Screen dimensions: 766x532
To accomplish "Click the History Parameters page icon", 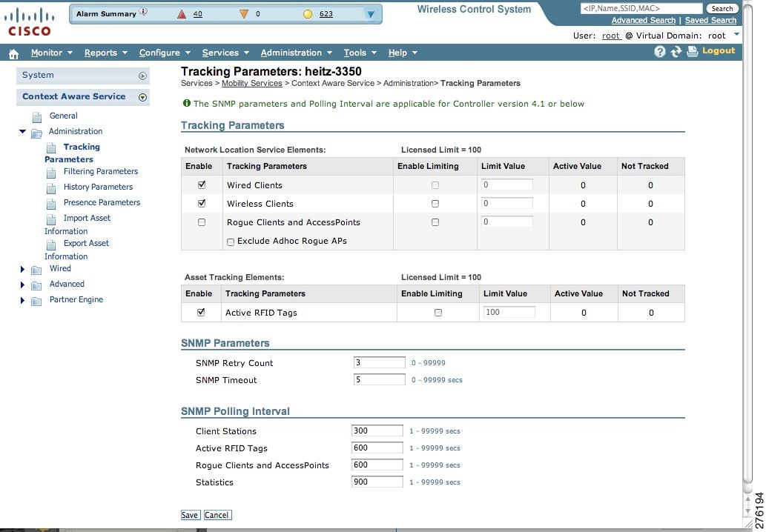I will [x=51, y=188].
